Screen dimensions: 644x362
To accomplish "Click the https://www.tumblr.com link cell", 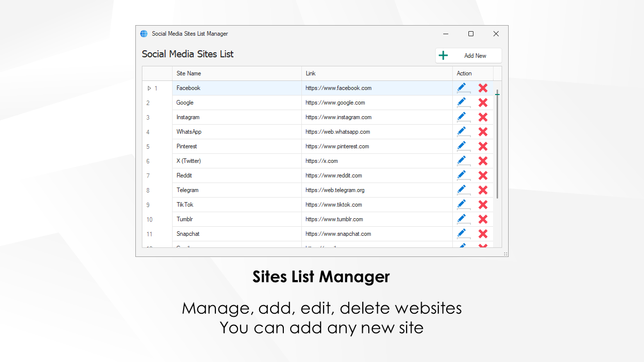I will [377, 219].
